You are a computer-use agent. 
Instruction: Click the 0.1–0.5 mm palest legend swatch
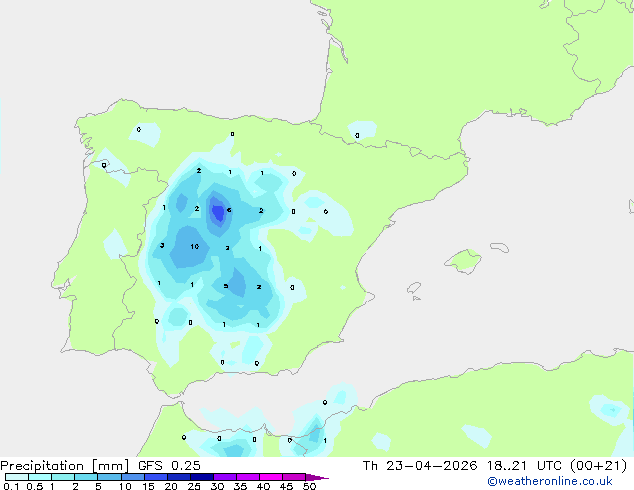pos(17,477)
